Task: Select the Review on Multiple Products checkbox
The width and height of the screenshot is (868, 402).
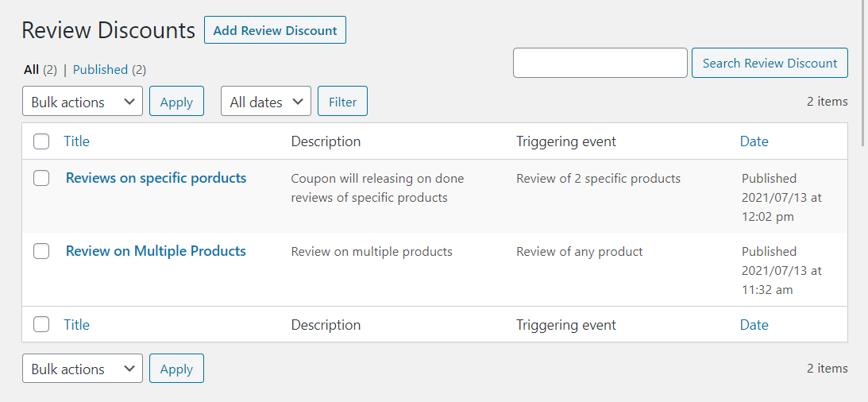Action: [41, 251]
